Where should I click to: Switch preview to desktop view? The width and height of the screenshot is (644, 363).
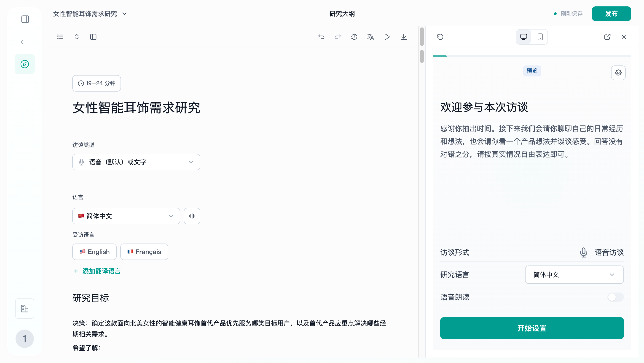[x=523, y=37]
